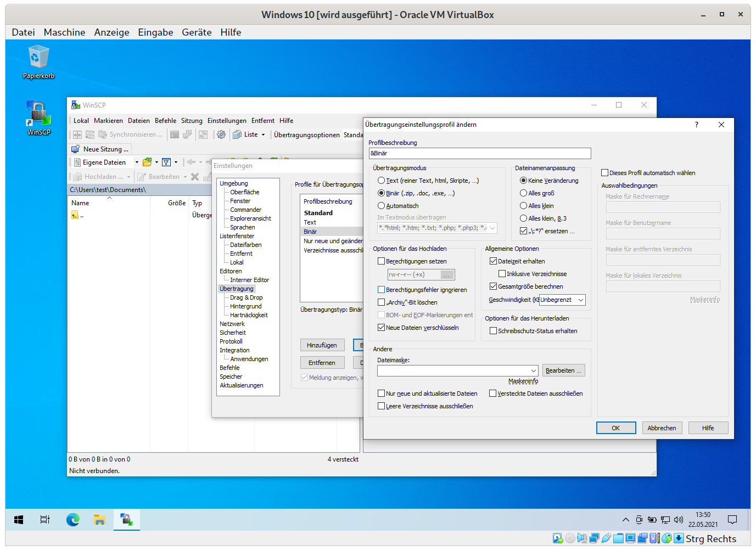Screen dimensions: 756x551
Task: Open Microsoft Edge from the taskbar
Action: point(72,519)
